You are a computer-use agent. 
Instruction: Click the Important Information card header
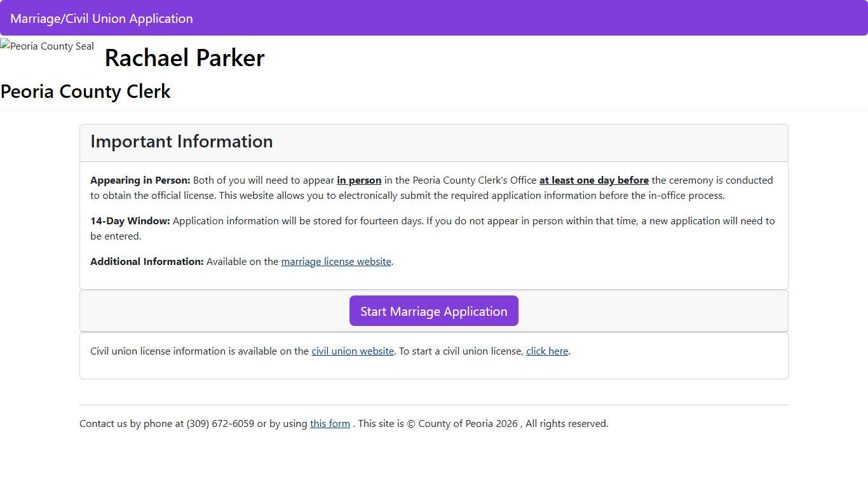coord(182,142)
